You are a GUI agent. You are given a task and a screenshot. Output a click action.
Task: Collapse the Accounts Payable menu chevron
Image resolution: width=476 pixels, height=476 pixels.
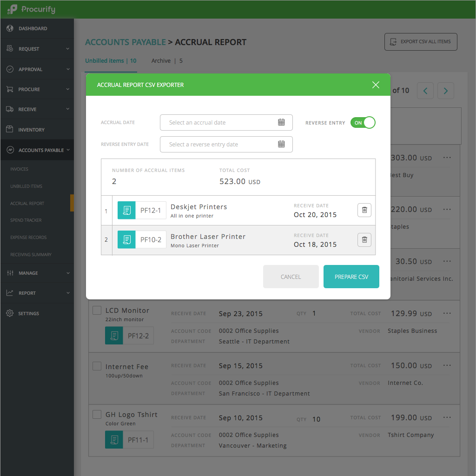coord(68,150)
